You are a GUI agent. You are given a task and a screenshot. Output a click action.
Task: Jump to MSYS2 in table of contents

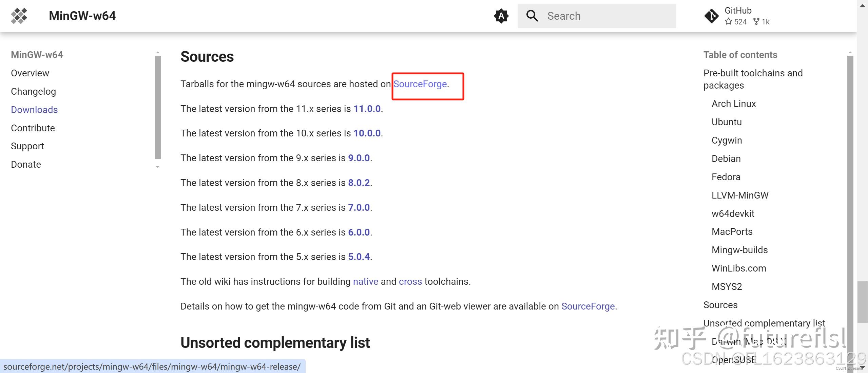727,286
